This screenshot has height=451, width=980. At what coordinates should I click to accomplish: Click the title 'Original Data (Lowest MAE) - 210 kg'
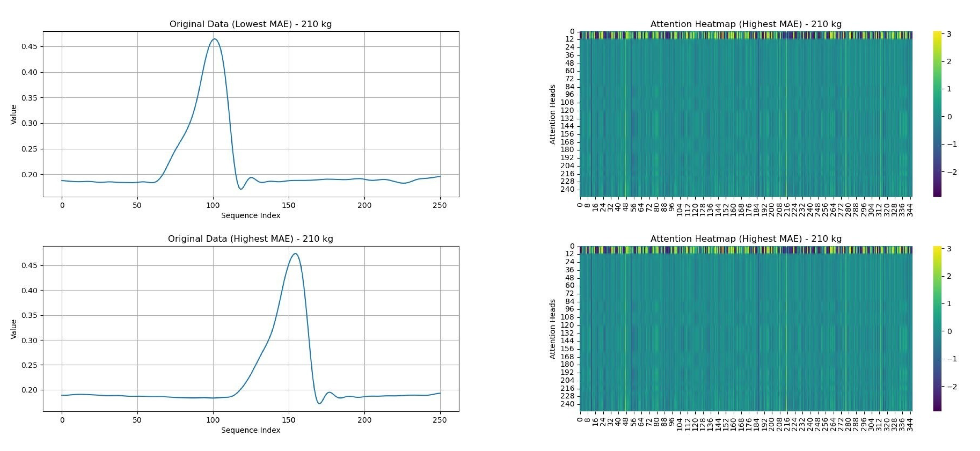click(250, 24)
